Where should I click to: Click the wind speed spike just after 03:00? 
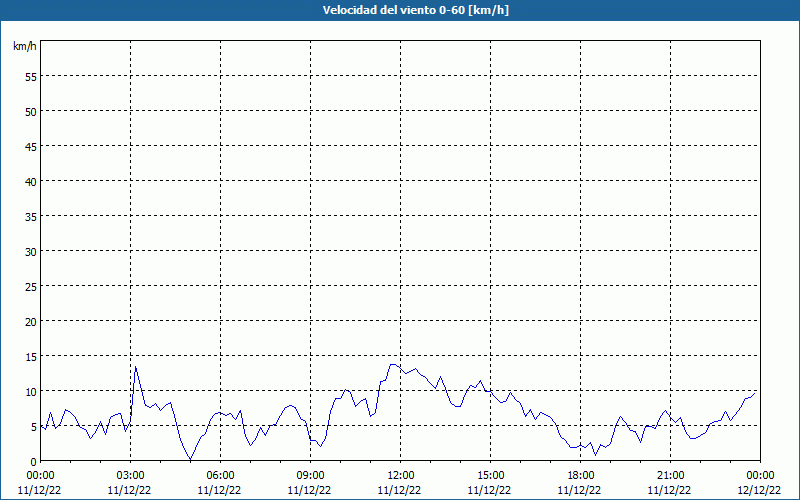[x=135, y=367]
